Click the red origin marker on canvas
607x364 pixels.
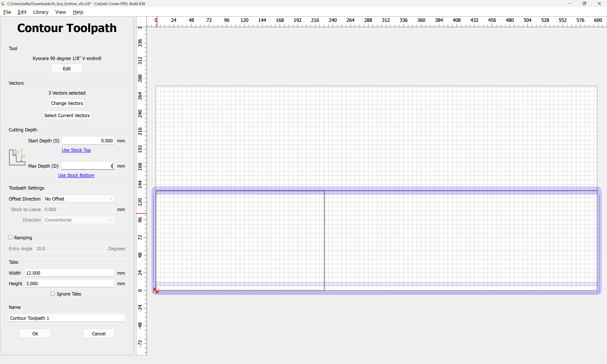[x=156, y=290]
